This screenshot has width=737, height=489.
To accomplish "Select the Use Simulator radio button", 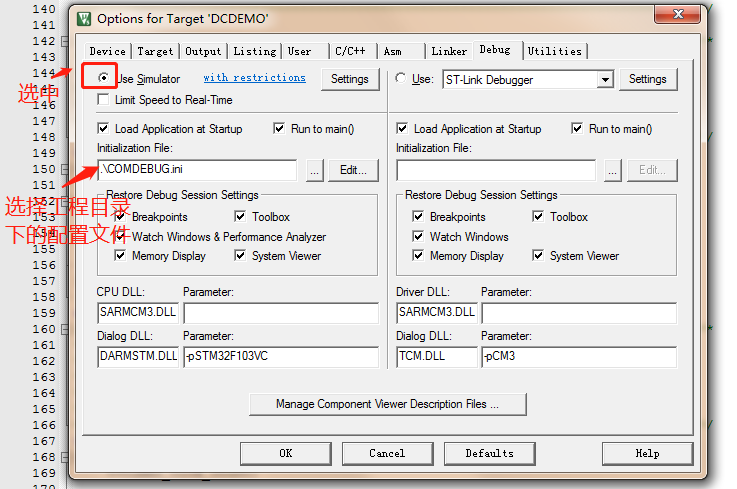I will (x=105, y=78).
